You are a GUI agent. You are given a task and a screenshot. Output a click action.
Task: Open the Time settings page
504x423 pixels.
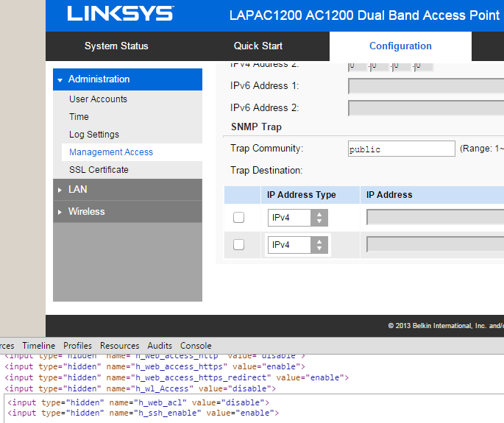click(79, 117)
